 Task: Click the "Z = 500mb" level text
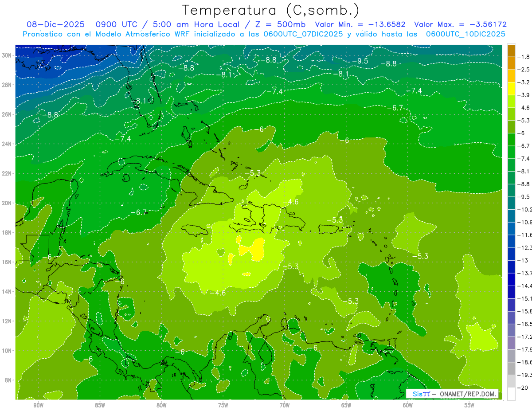[x=281, y=24]
